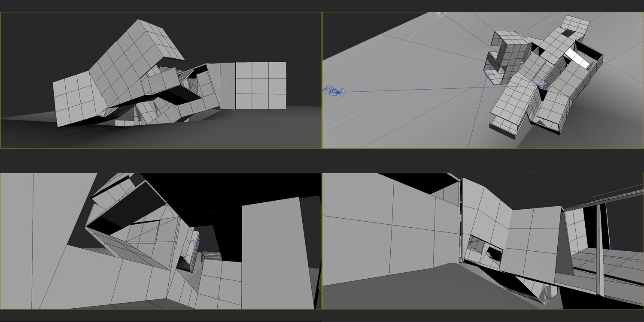Select the large left wall in bottom-right viewport
This screenshot has height=322, width=644.
tap(386, 227)
